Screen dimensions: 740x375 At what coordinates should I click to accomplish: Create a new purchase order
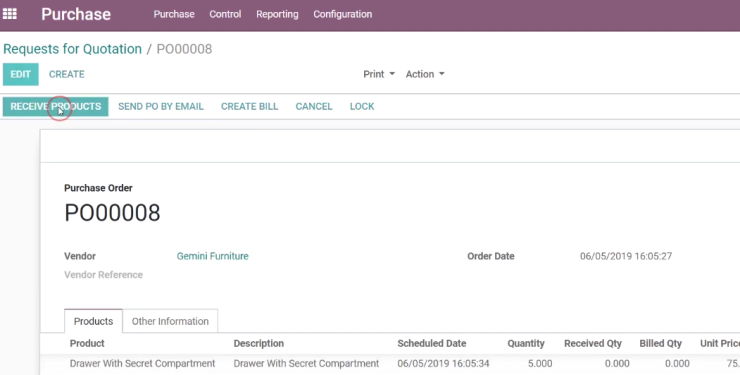(x=67, y=75)
